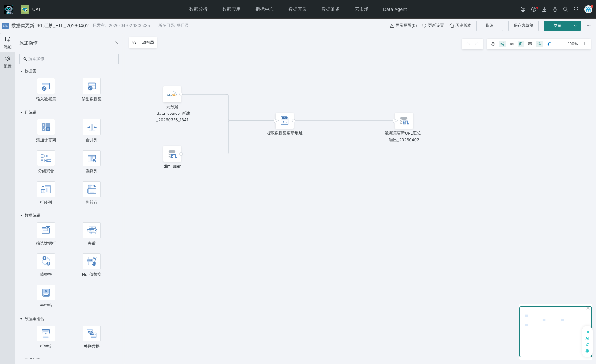Image resolution: width=596 pixels, height=364 pixels.
Task: Toggle the minimap icon in canvas toolbar
Action: (x=521, y=44)
